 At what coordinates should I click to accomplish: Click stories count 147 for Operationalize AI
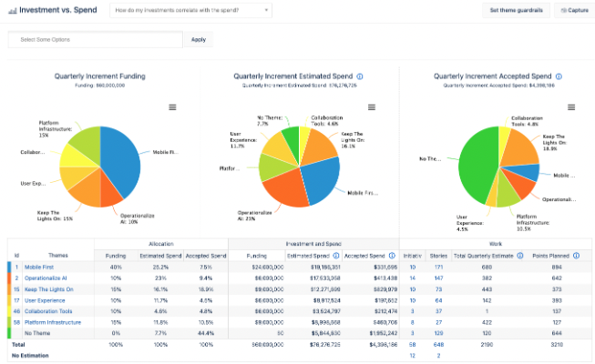point(438,278)
